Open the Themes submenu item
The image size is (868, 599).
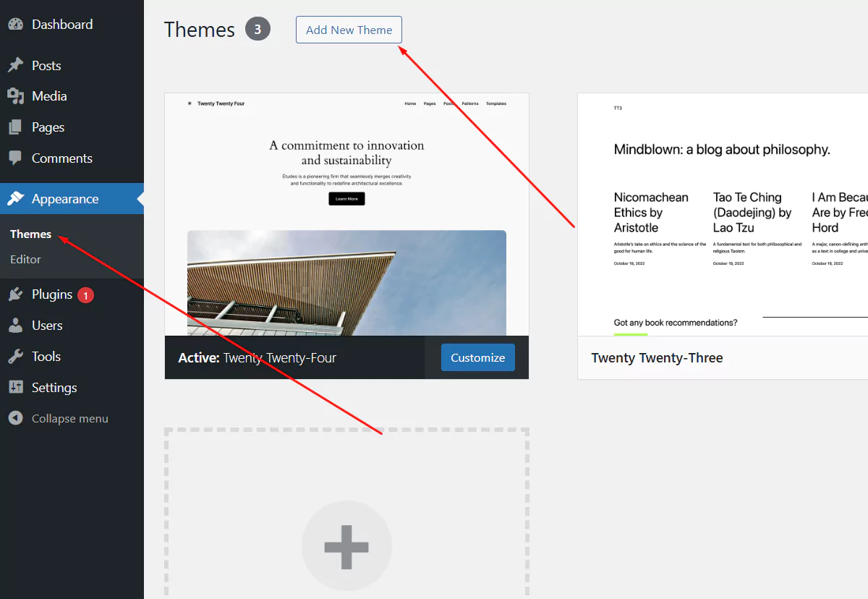tap(30, 234)
